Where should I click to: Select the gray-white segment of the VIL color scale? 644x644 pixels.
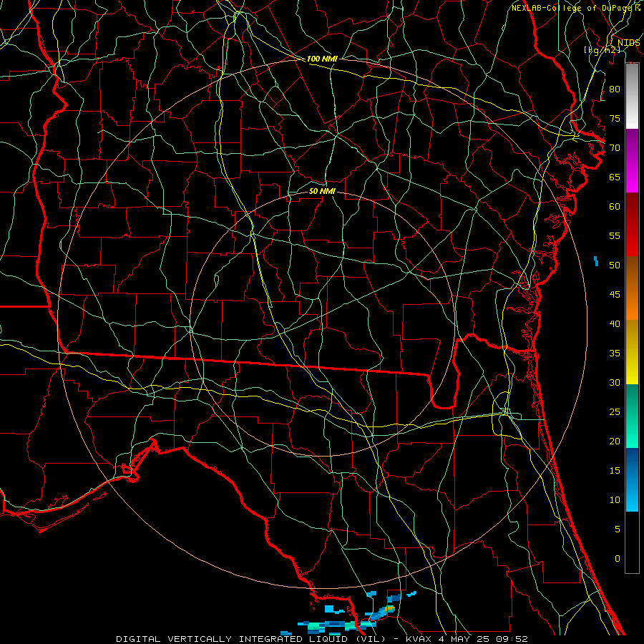coord(632,96)
